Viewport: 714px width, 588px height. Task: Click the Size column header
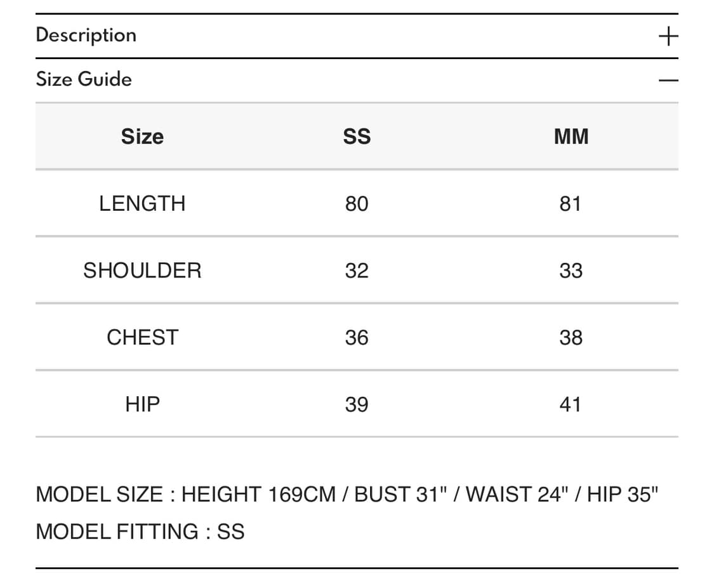[x=142, y=137]
